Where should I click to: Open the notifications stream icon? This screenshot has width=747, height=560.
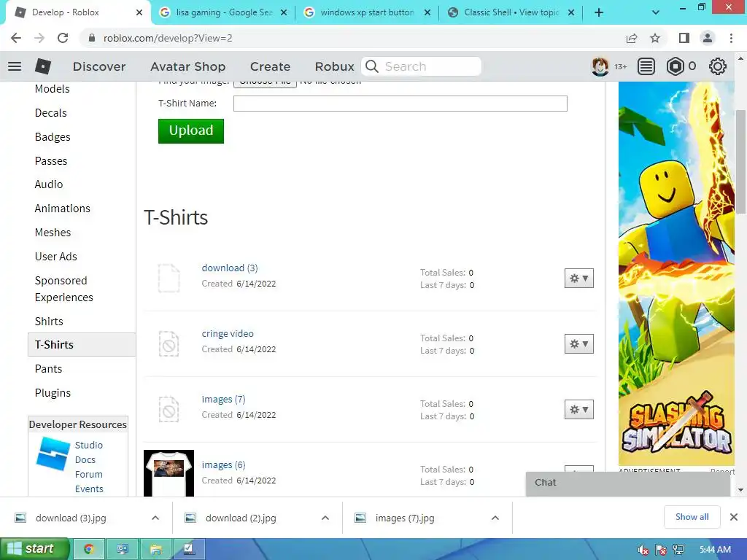click(646, 66)
